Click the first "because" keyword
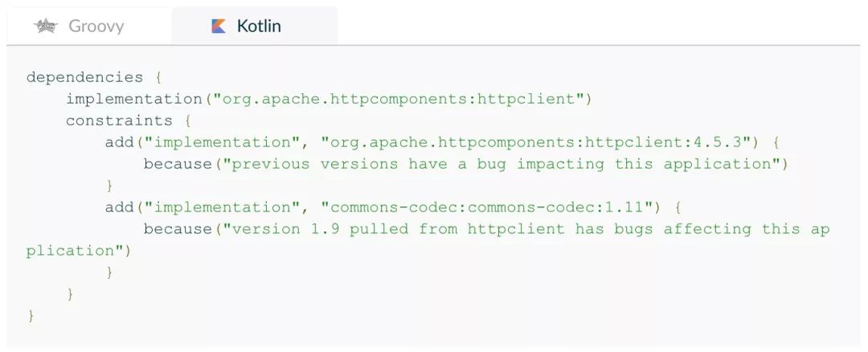Image resolution: width=868 pixels, height=352 pixels. (178, 164)
